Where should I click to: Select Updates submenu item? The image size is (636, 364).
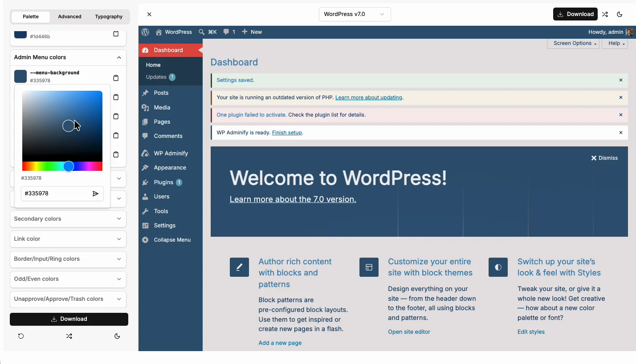click(x=160, y=77)
